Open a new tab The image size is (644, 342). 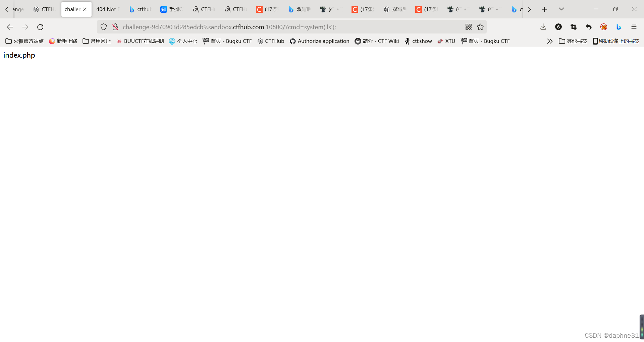pos(545,9)
